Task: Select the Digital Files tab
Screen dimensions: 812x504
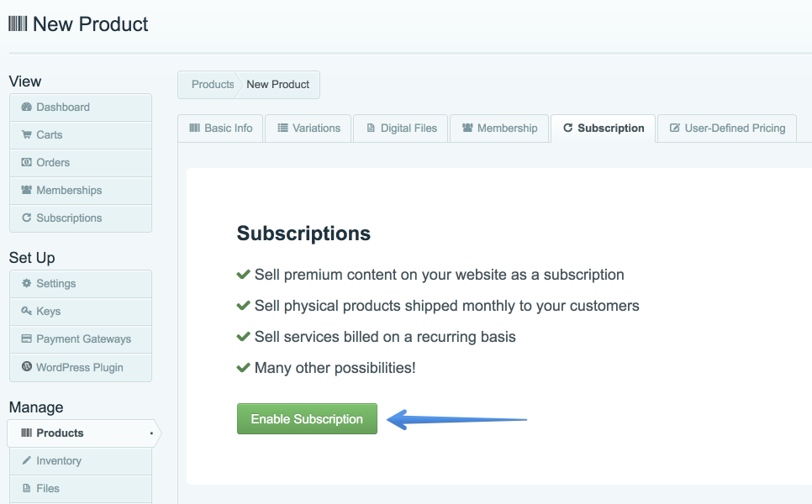Action: 400,129
